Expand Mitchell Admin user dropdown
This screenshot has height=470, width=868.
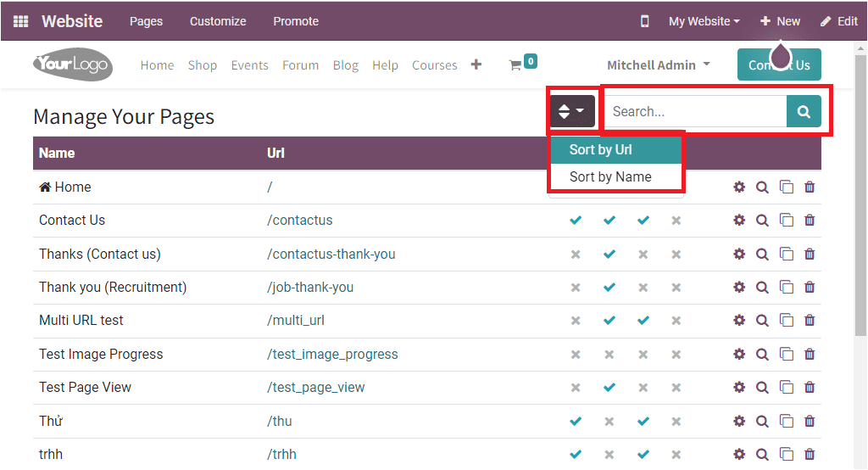coord(659,65)
